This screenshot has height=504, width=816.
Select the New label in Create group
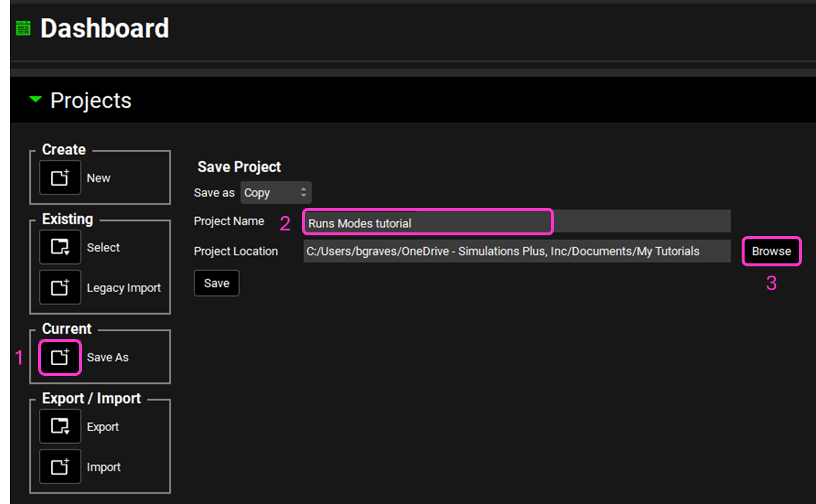pyautogui.click(x=98, y=178)
